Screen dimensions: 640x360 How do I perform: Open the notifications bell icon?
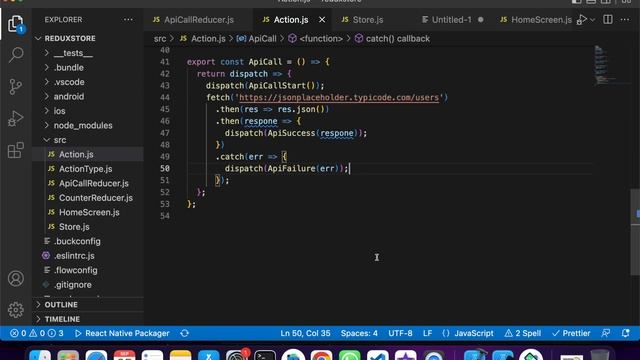click(626, 333)
